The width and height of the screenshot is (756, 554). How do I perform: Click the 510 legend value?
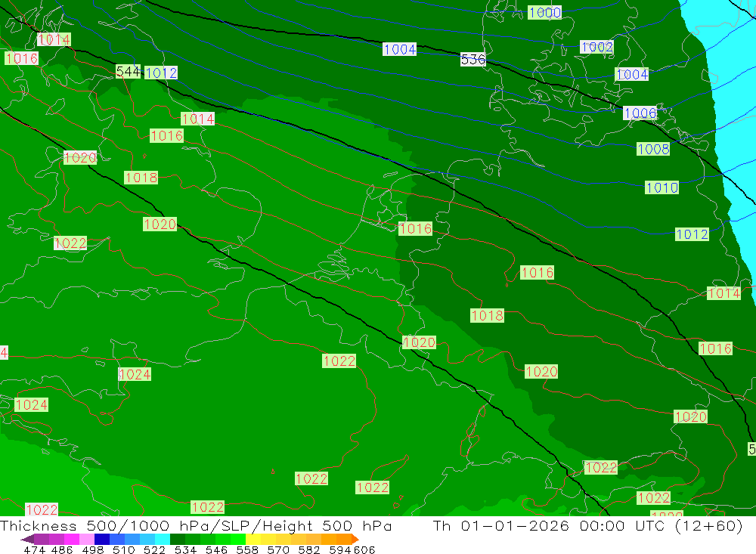point(124,549)
